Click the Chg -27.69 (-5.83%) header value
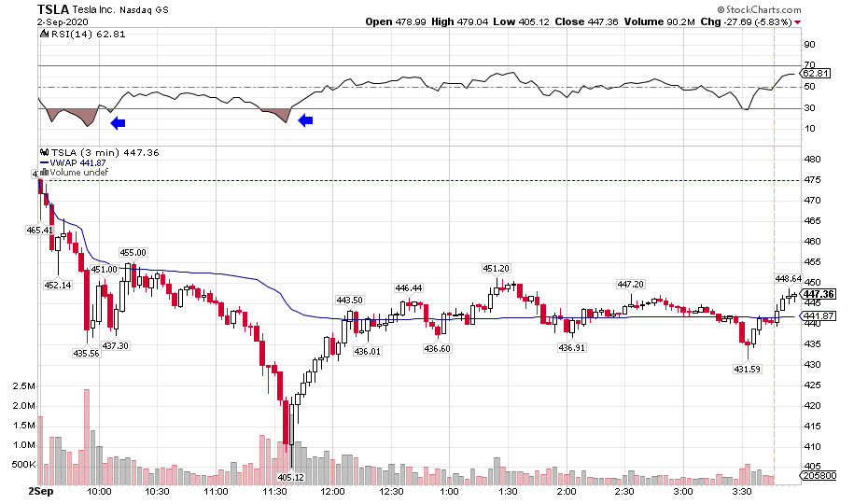Viewport: 868px width, 504px height. click(746, 21)
